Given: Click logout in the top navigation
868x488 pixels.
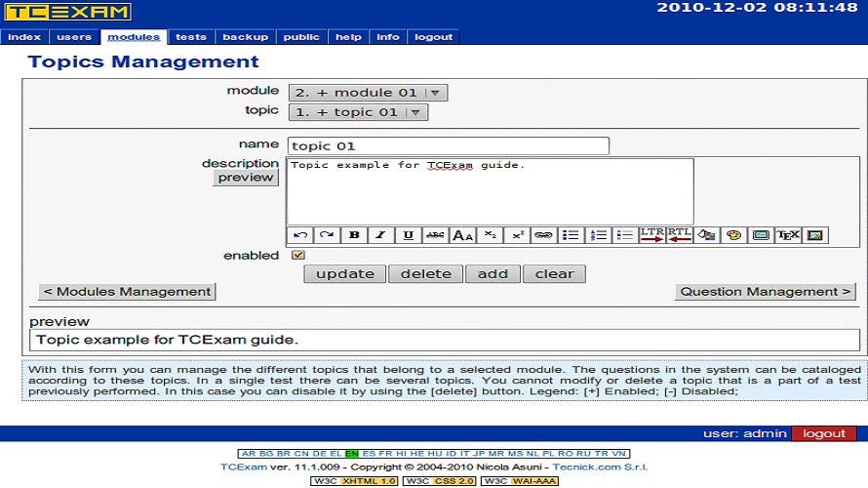Looking at the screenshot, I should 433,37.
